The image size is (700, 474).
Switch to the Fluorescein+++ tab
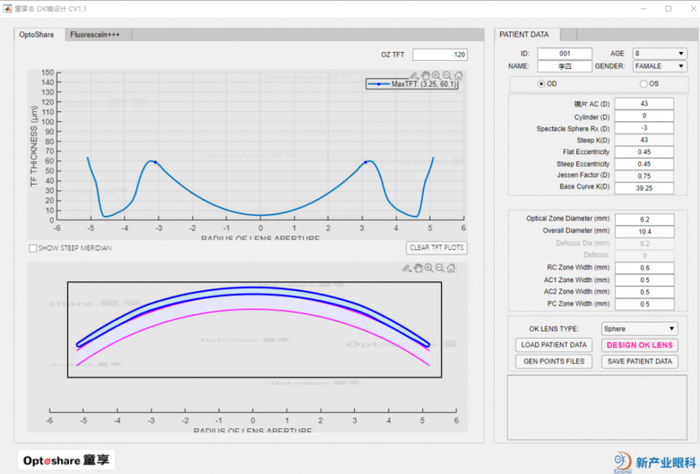[x=95, y=35]
